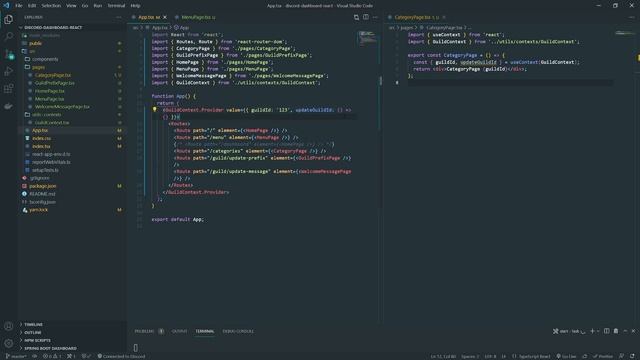640x360 pixels.
Task: Click the Ln/Col cursor position indicator
Action: click(x=443, y=356)
